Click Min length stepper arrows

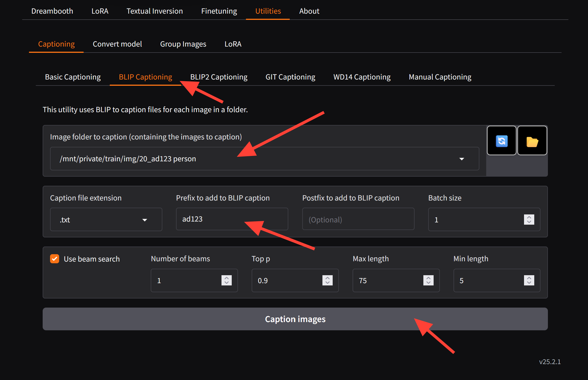pos(529,280)
